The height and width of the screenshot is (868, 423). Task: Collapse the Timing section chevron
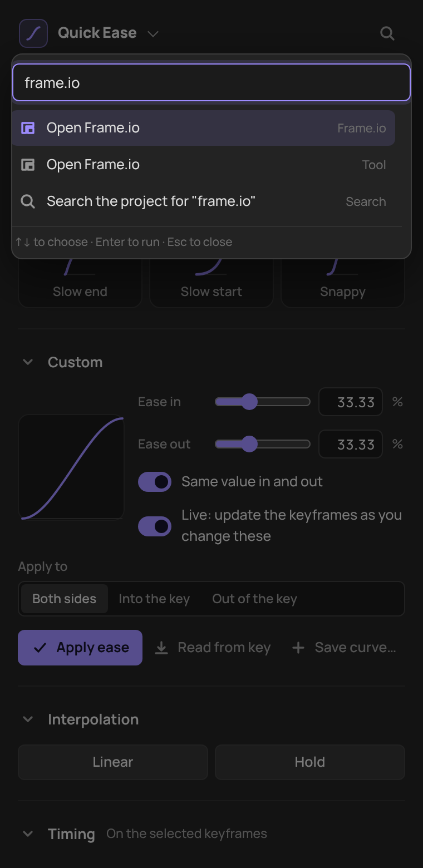coord(27,834)
